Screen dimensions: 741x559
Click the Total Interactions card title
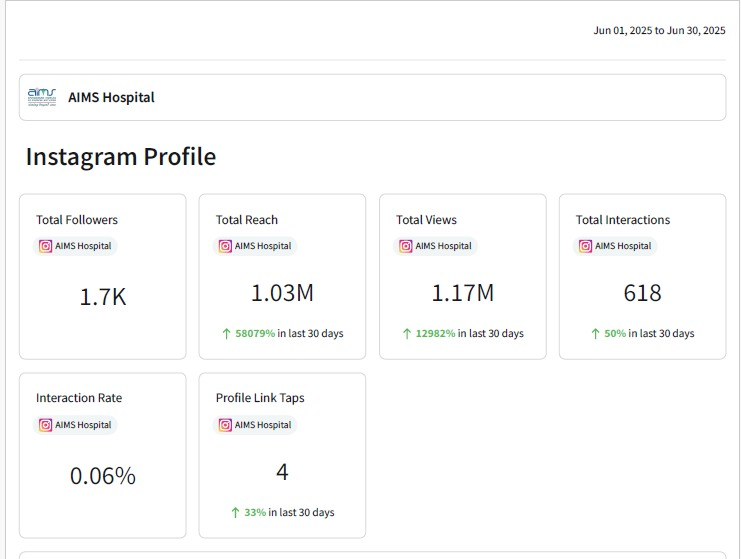623,220
